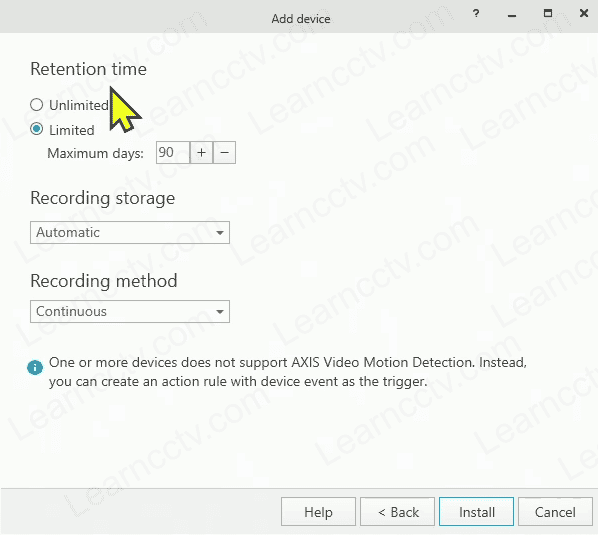Cancel the Add device dialog
This screenshot has height=535, width=598.
point(555,512)
